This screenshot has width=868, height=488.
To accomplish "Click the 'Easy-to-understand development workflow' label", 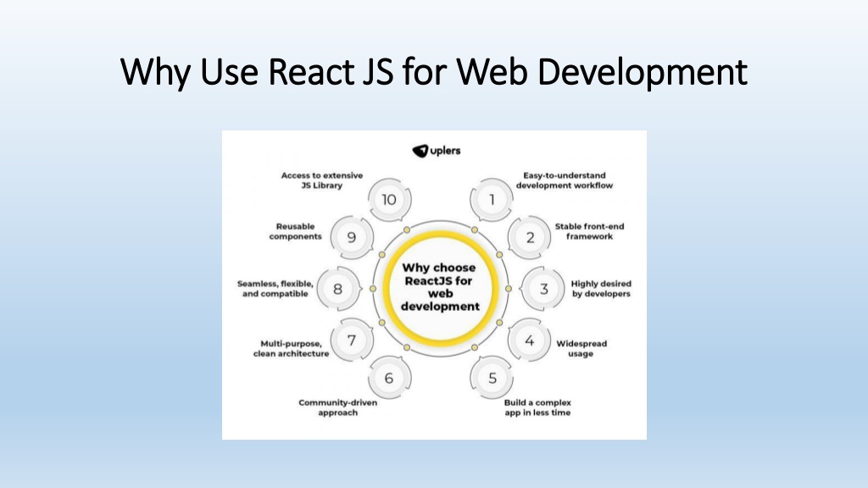I will point(564,180).
